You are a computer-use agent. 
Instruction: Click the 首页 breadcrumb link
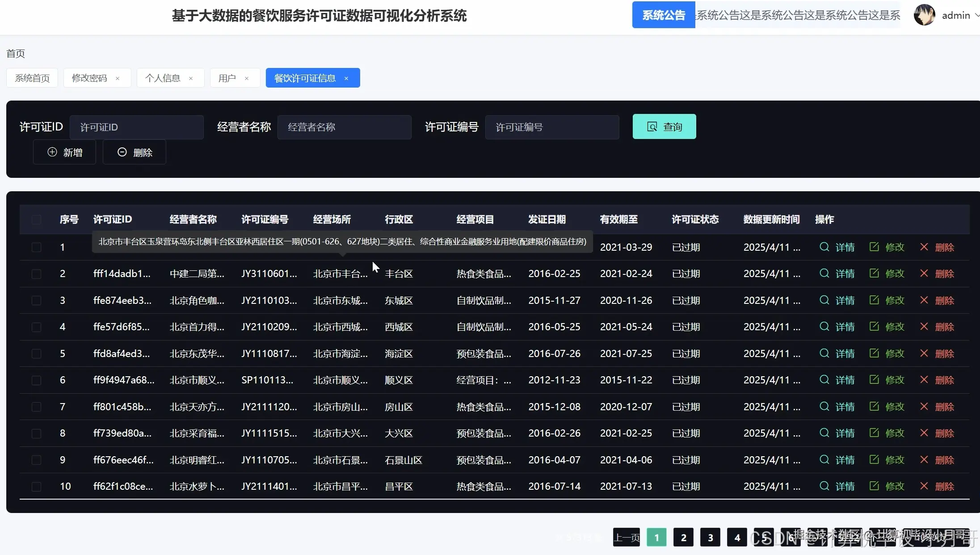point(15,53)
